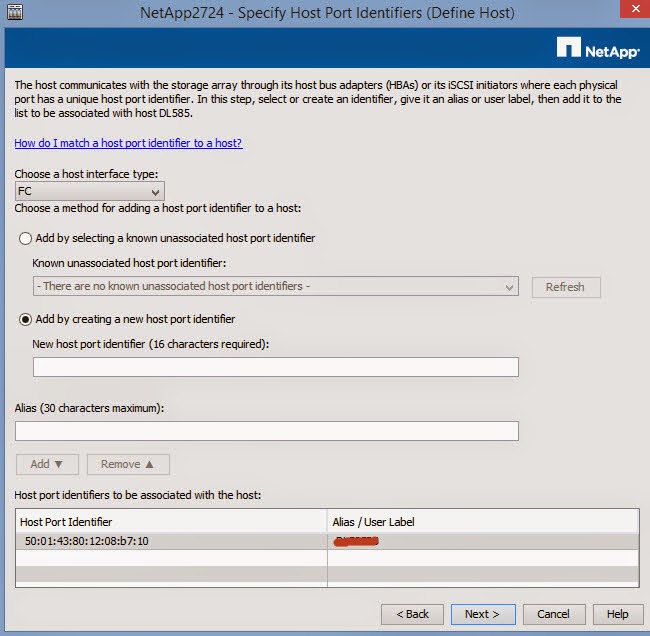Click the Refresh button

pyautogui.click(x=566, y=287)
